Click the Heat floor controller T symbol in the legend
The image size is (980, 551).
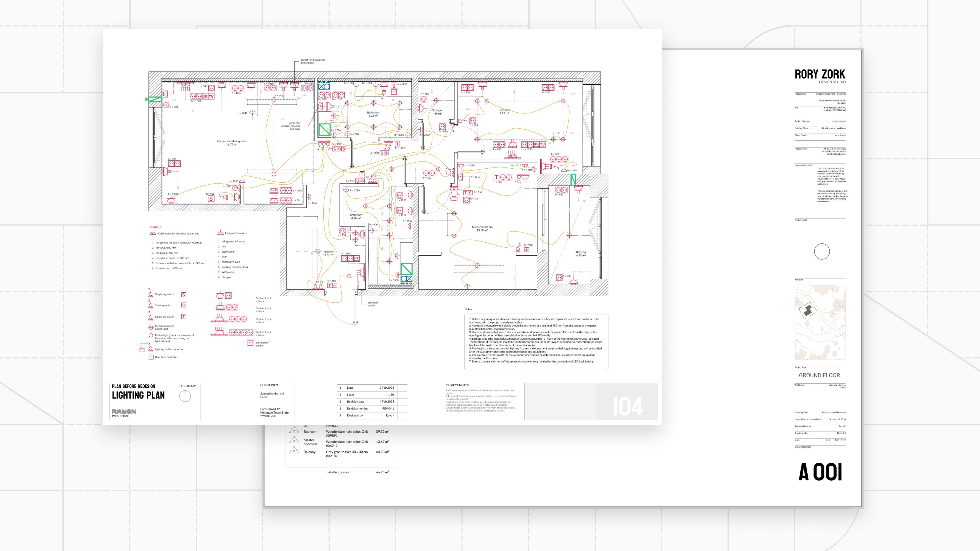151,357
